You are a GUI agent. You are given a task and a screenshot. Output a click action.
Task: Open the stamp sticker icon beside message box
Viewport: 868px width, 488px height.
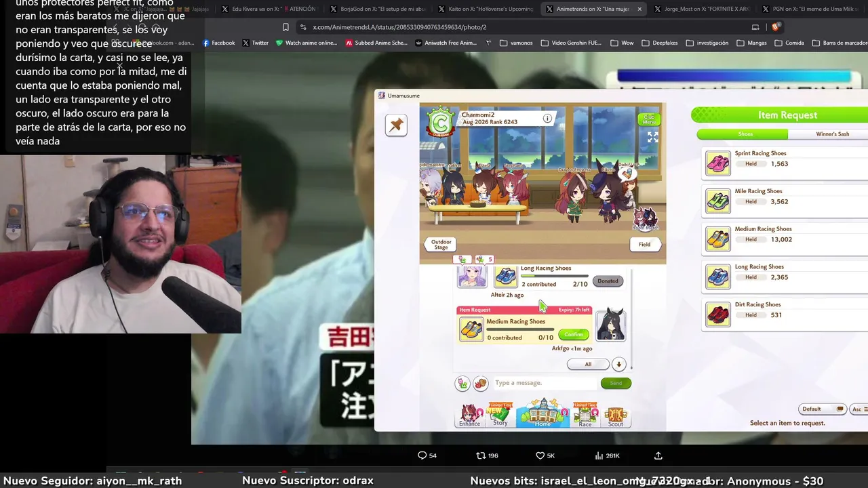click(480, 384)
